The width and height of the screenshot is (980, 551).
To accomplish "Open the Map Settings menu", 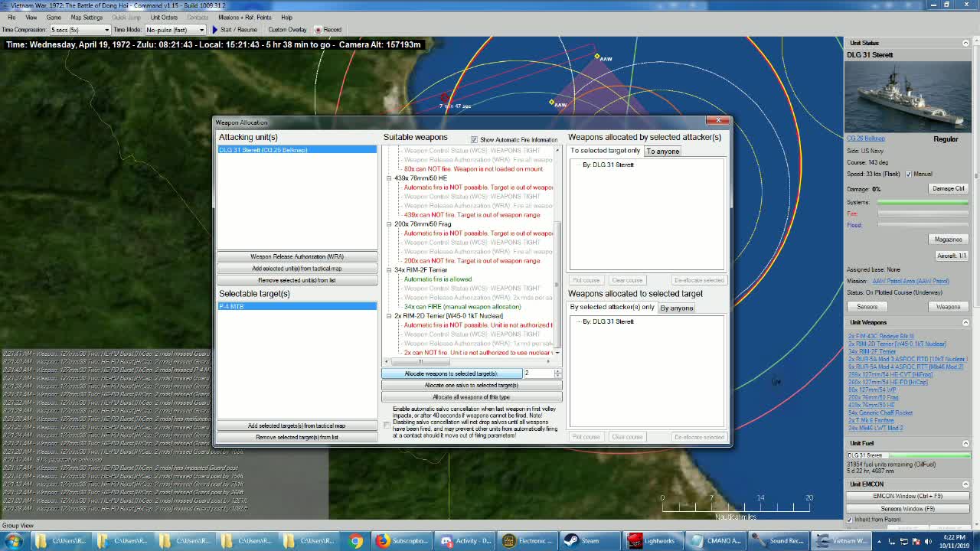I will coord(87,17).
